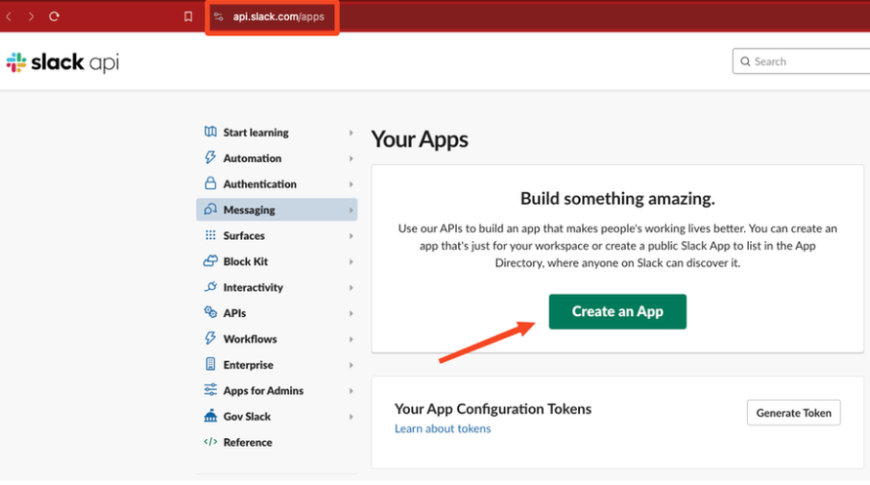Screen dimensions: 870x485
Task: Open the Interactivity menu item
Action: (253, 288)
